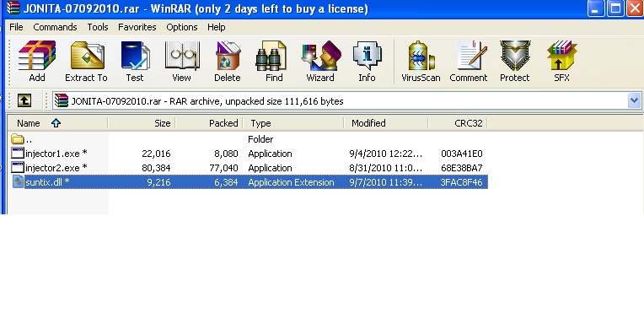
Task: Go up one folder level
Action: pyautogui.click(x=24, y=100)
